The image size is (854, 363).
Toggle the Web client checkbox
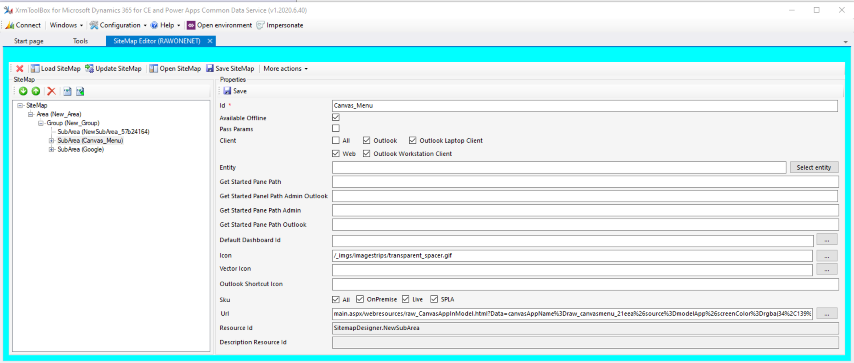[336, 154]
